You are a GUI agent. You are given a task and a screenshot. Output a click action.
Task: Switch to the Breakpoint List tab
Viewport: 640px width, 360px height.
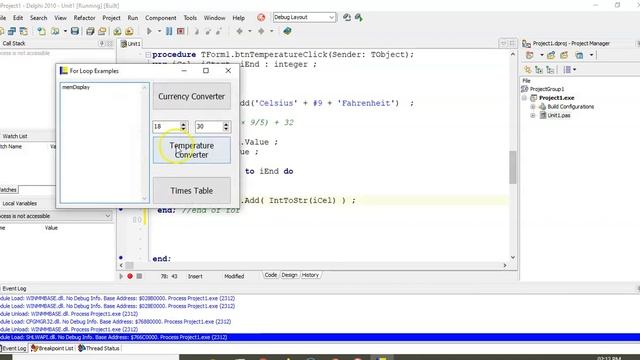[x=52, y=348]
